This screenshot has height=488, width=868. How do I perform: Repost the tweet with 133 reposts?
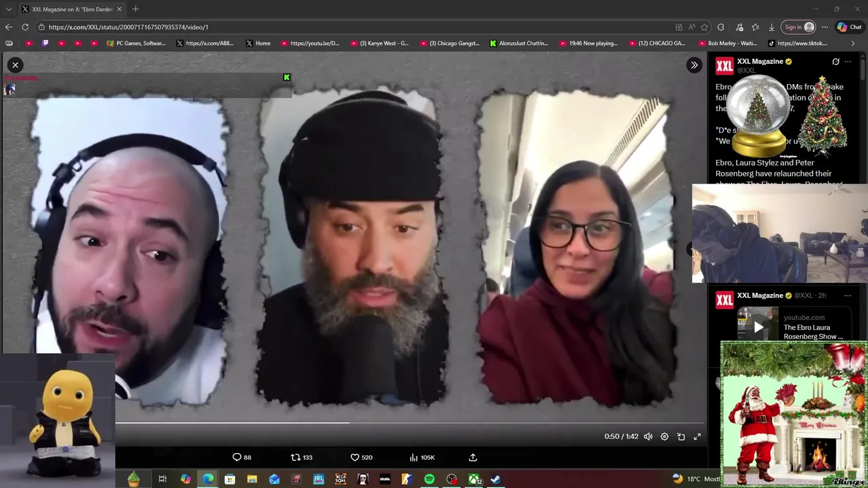(302, 457)
